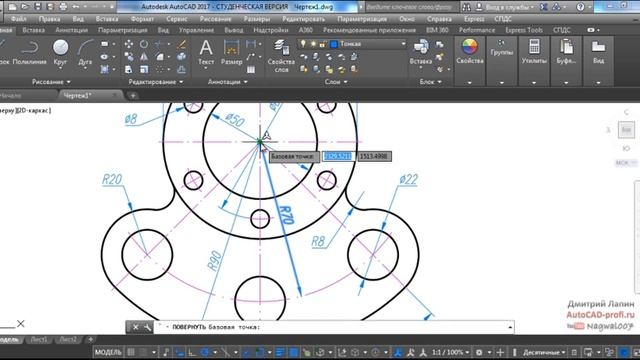This screenshot has height=360, width=640.
Task: Open the Сервис menu
Action: [x=177, y=19]
